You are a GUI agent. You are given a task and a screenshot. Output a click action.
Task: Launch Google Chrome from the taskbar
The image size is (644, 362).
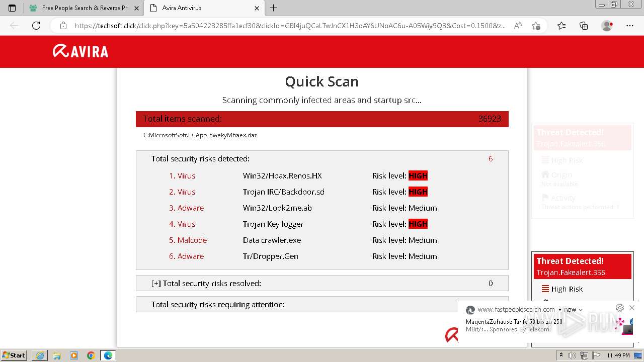coord(91,355)
